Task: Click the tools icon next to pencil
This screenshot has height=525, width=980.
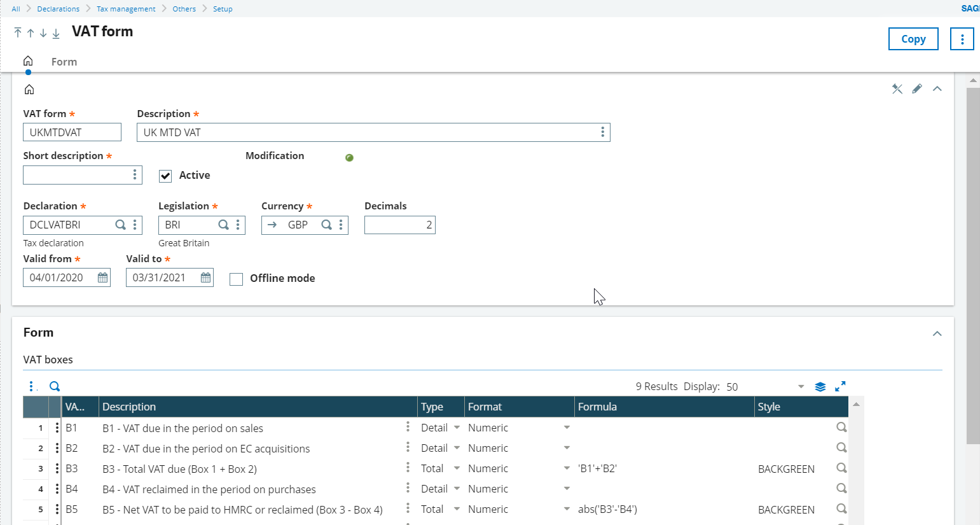Action: tap(897, 89)
